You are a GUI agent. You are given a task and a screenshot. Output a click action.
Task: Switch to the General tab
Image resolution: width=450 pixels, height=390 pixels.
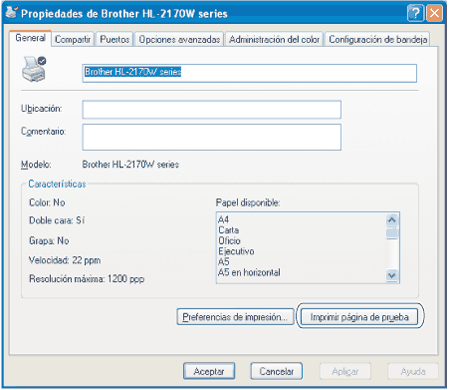click(30, 38)
